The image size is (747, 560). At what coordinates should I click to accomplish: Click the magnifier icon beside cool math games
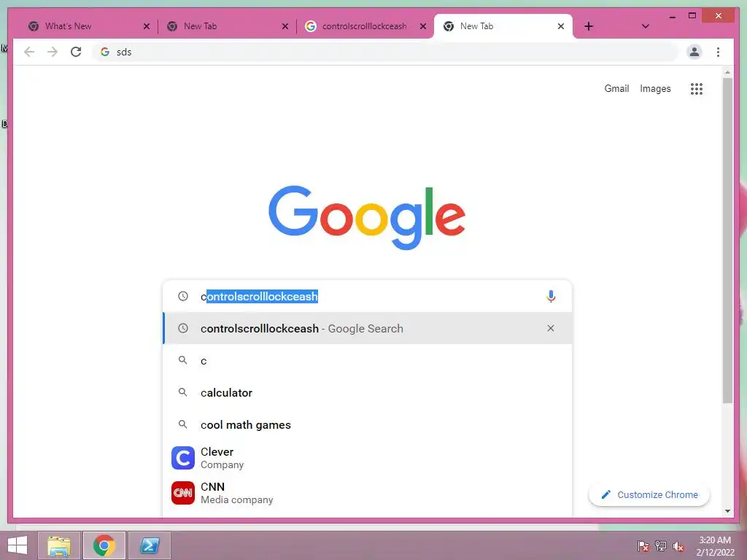pyautogui.click(x=182, y=424)
